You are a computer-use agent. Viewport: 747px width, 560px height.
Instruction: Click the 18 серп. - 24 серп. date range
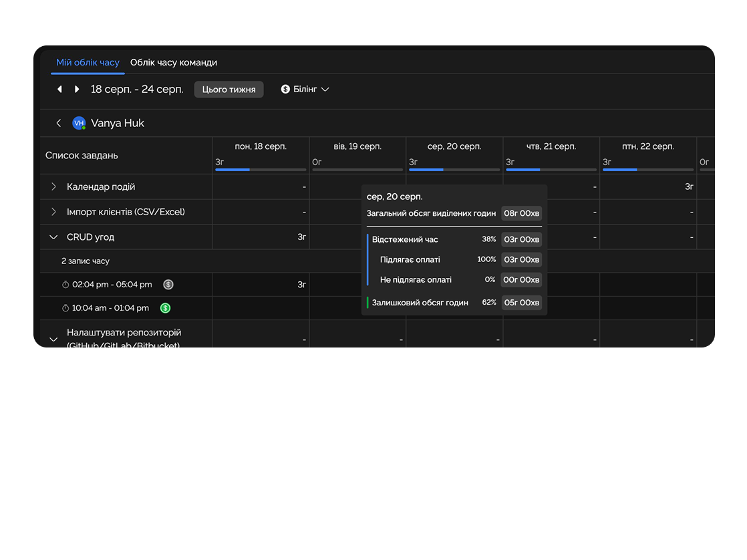137,90
